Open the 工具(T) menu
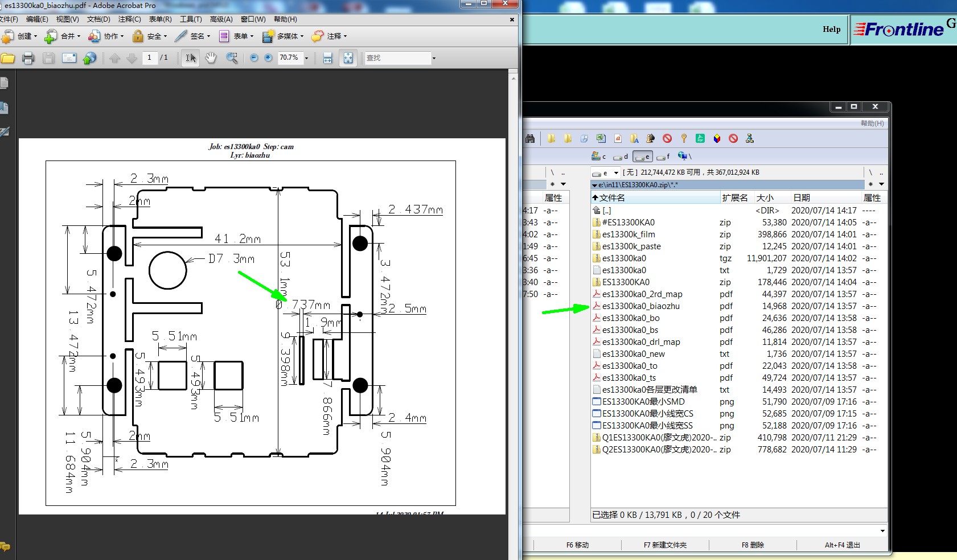The height and width of the screenshot is (560, 957). (191, 19)
